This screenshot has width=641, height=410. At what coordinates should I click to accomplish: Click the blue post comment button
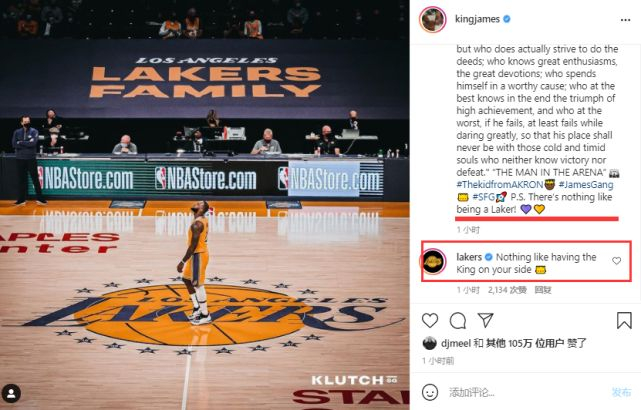pos(621,392)
